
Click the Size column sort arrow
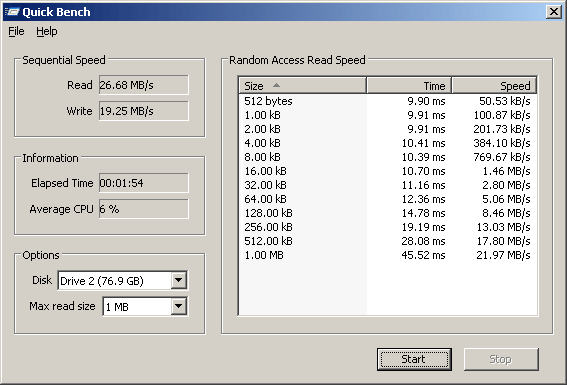276,85
